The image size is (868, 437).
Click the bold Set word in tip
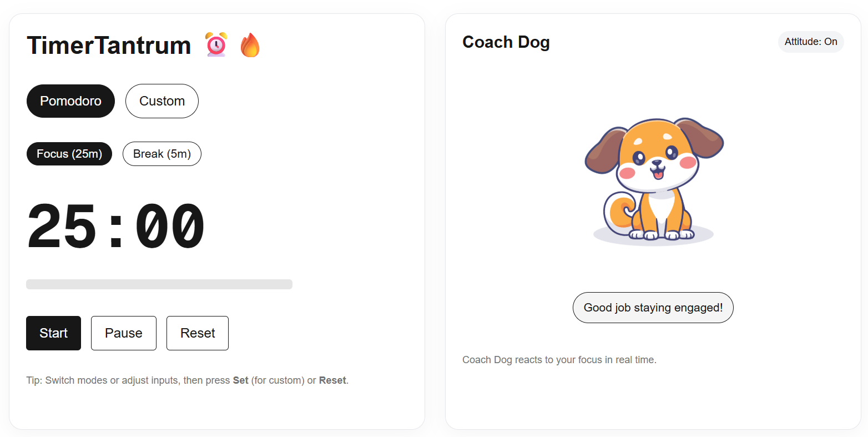(x=240, y=380)
